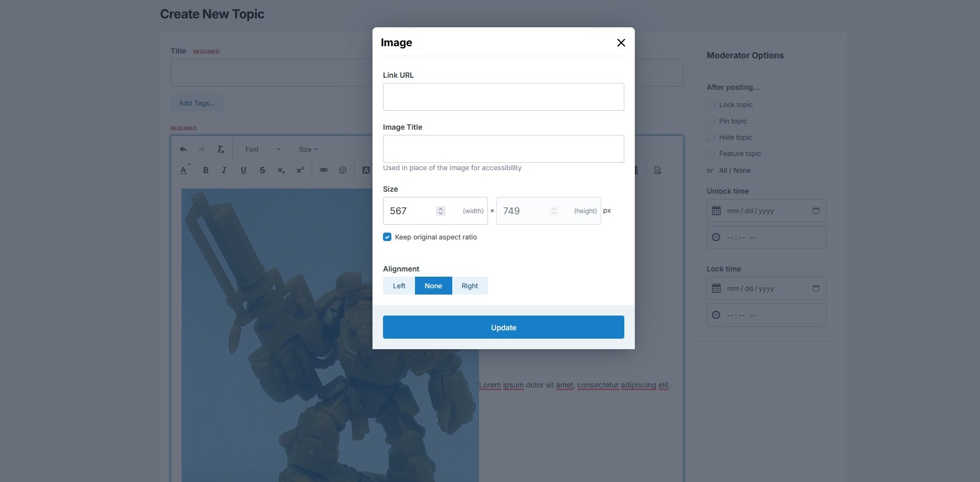Image resolution: width=980 pixels, height=482 pixels.
Task: Enable the Pin topic checkbox
Action: pyautogui.click(x=711, y=121)
